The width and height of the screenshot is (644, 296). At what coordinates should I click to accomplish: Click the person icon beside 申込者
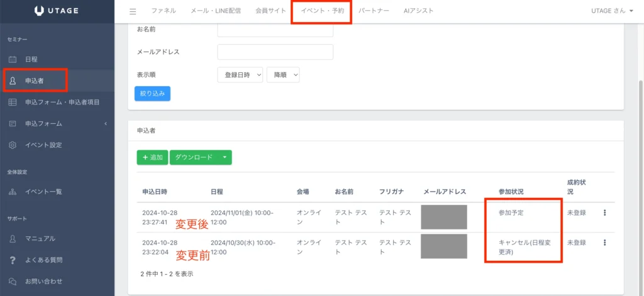click(x=13, y=81)
